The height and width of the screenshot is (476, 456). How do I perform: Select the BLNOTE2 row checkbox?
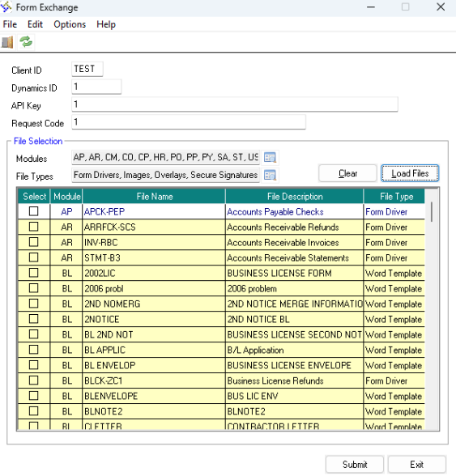click(34, 410)
